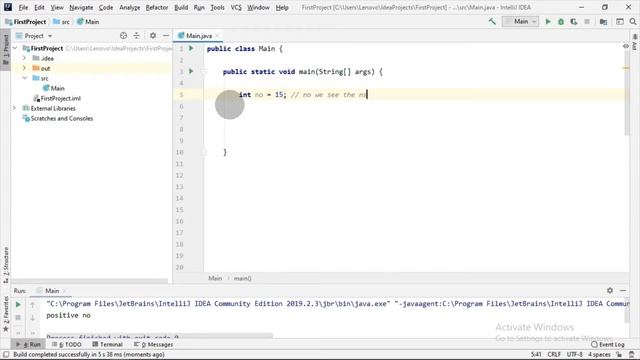The image size is (640, 360).
Task: Click the editor vertical scrollbar
Action: [x=627, y=94]
